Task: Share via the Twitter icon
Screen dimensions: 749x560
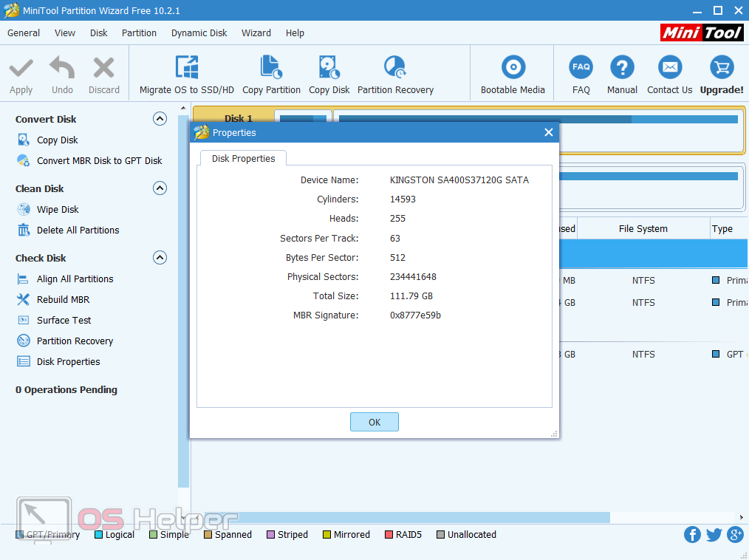Action: 714,535
